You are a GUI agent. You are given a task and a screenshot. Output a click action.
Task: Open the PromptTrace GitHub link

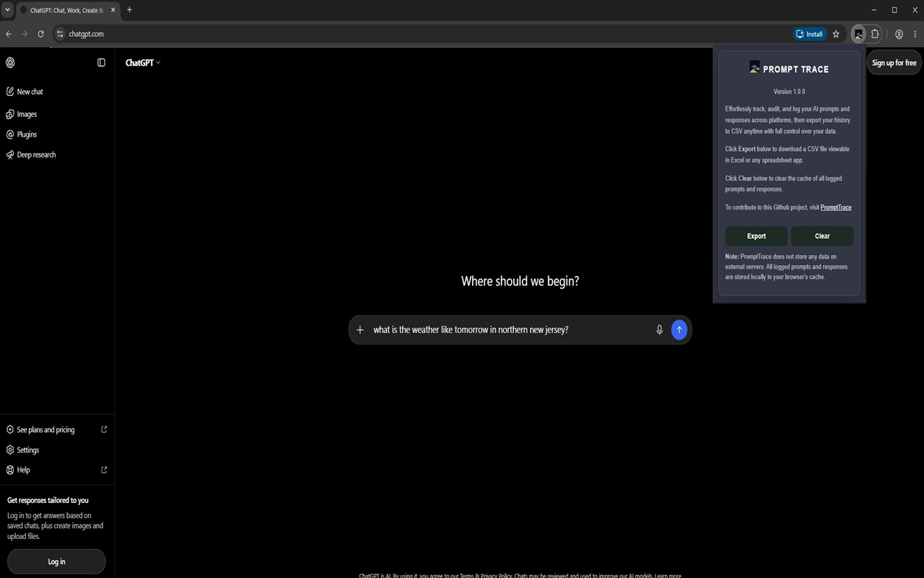(836, 207)
